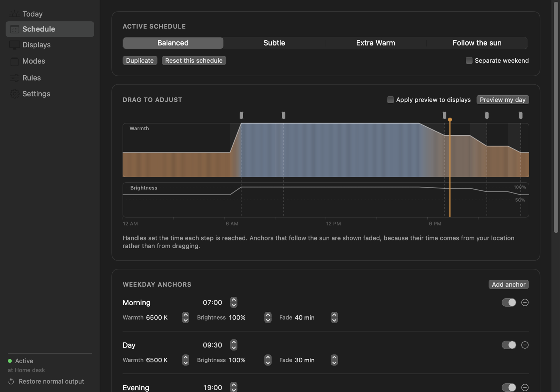Select the Follow the sun schedule
Image resolution: width=560 pixels, height=392 pixels.
point(477,43)
